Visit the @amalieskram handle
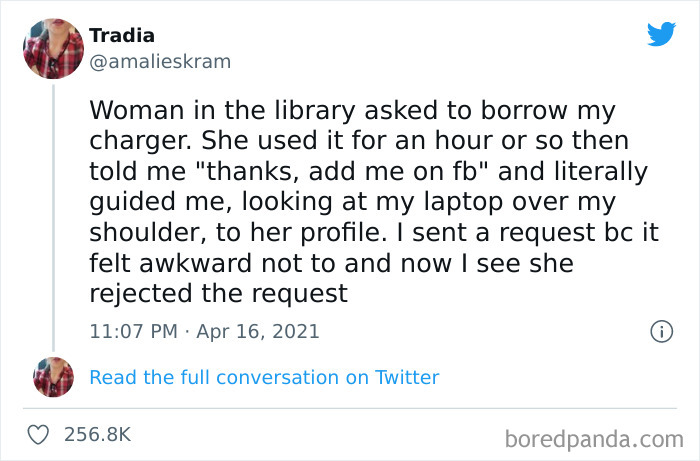 [160, 61]
